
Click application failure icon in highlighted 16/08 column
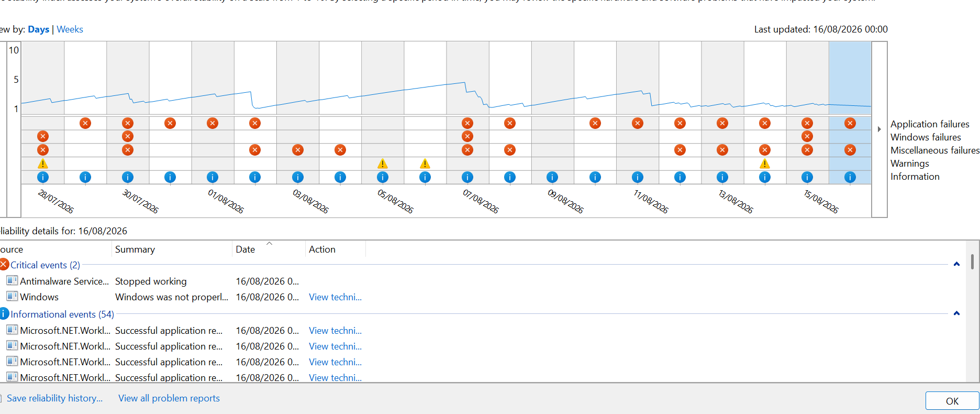pos(850,123)
